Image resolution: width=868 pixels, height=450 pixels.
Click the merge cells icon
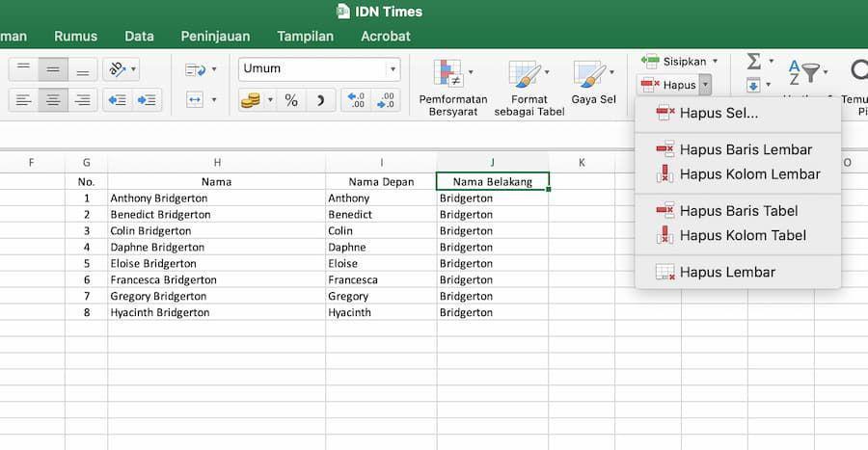point(195,100)
